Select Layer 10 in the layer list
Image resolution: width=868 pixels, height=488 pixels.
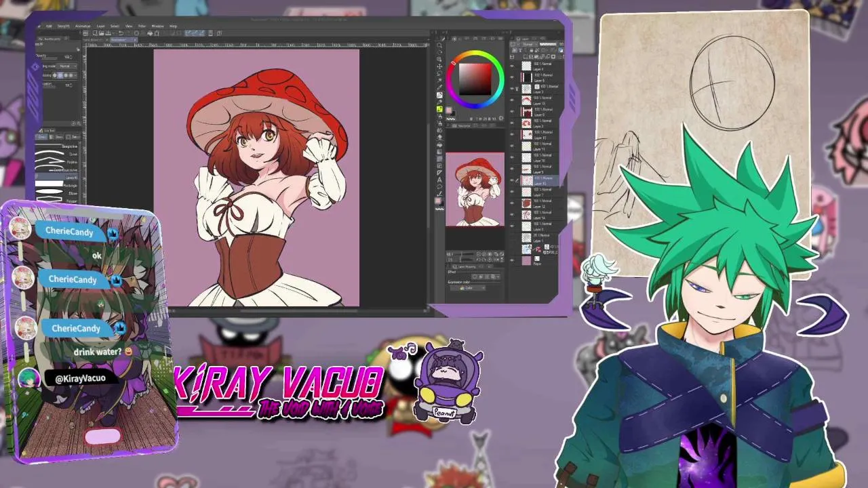click(538, 157)
